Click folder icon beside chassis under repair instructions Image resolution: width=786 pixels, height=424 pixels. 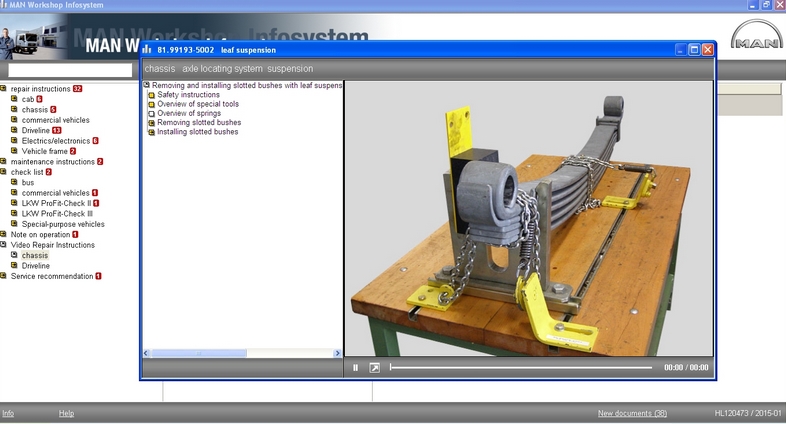(x=15, y=109)
